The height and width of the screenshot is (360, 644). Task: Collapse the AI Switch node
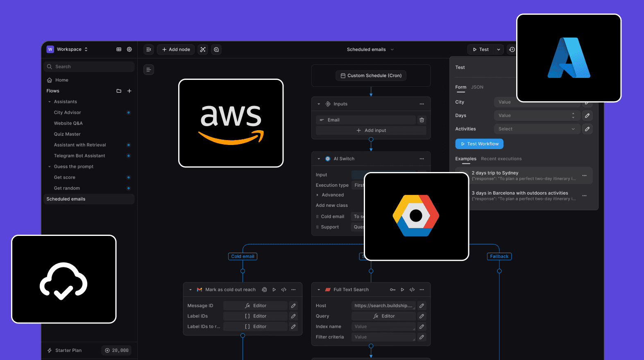tap(319, 159)
